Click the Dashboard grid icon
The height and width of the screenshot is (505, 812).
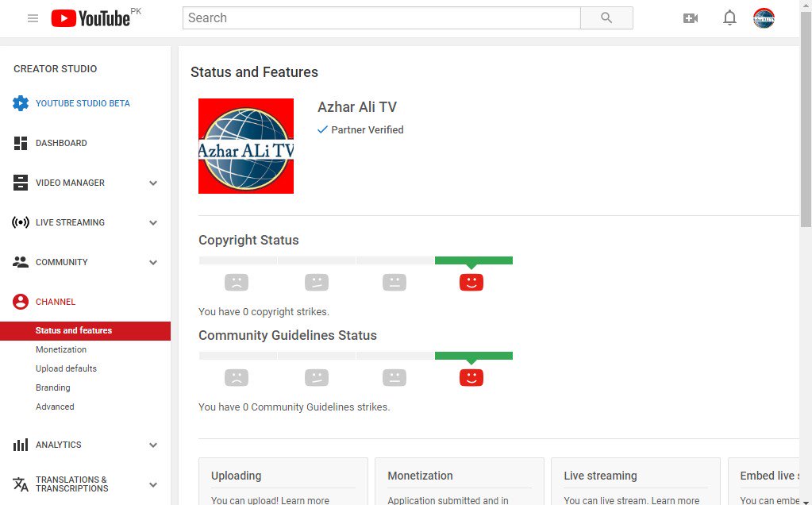pos(21,143)
